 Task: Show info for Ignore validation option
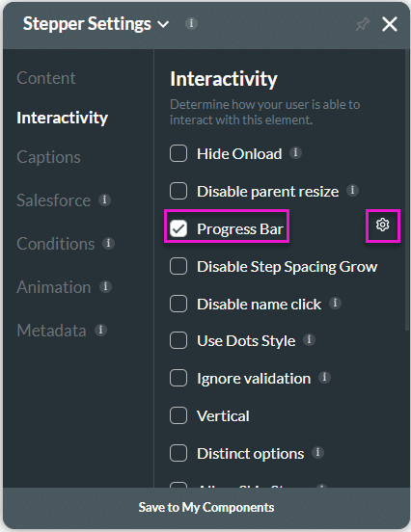[x=324, y=377]
